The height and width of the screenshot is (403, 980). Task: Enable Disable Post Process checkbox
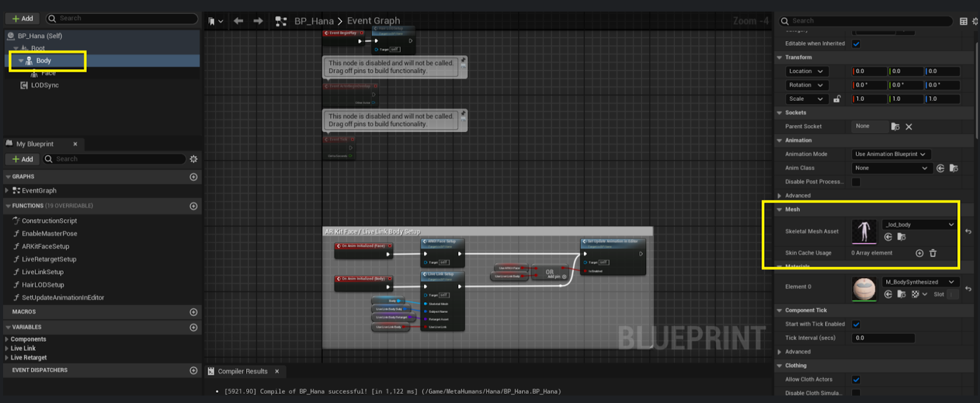[856, 182]
